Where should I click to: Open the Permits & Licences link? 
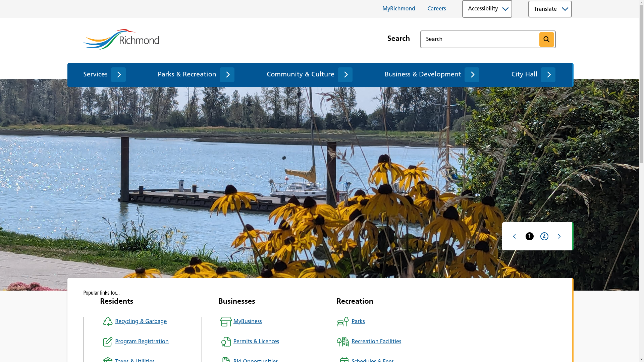256,342
